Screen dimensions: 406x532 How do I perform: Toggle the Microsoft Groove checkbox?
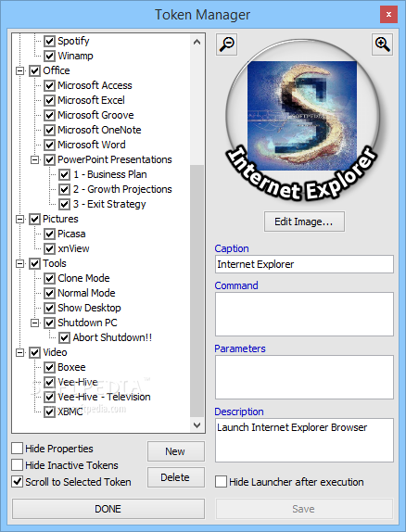coord(49,115)
